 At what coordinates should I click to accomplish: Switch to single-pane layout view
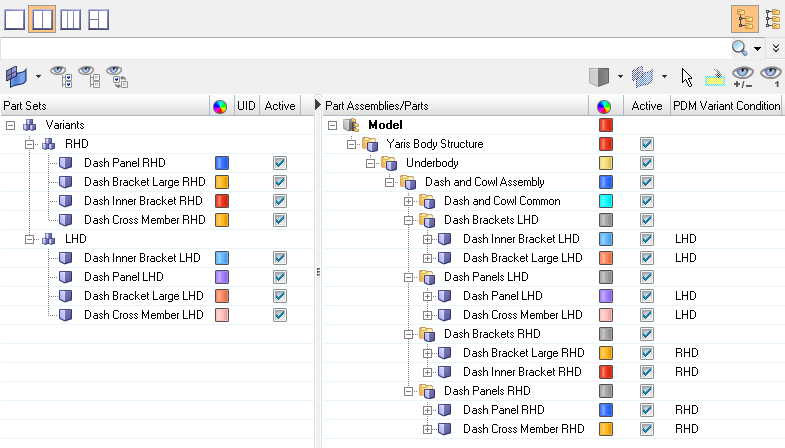15,18
